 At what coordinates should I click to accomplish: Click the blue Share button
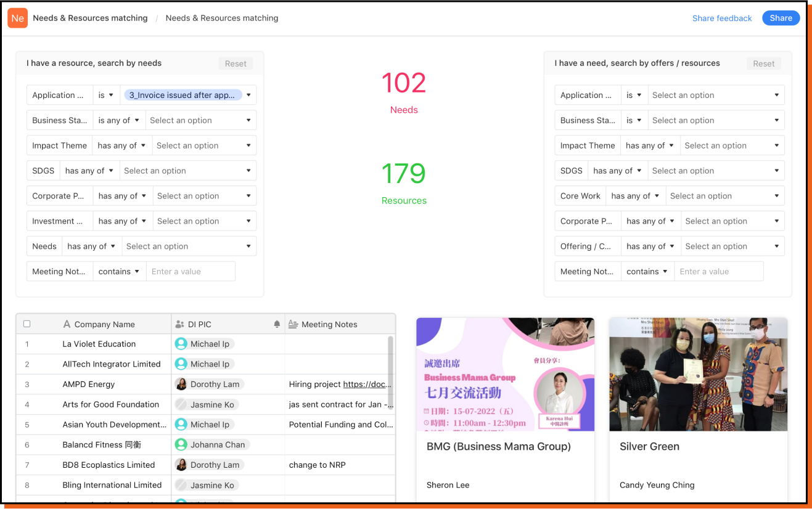pos(781,18)
